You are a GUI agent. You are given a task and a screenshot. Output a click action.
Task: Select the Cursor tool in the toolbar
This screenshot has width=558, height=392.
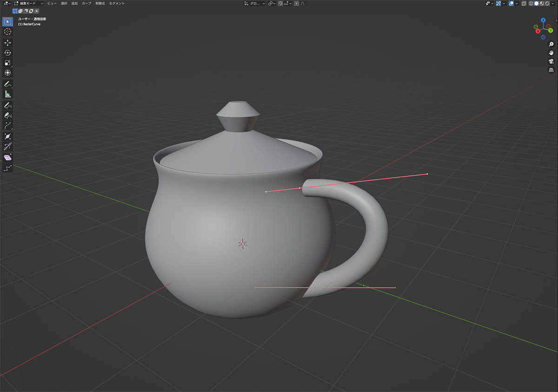tap(7, 32)
